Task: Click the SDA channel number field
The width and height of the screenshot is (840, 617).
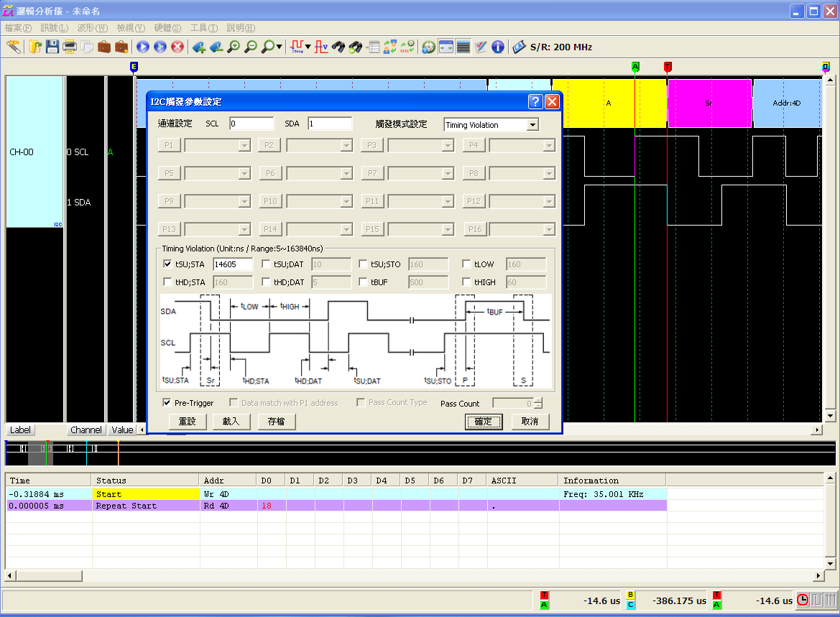Action: point(330,124)
